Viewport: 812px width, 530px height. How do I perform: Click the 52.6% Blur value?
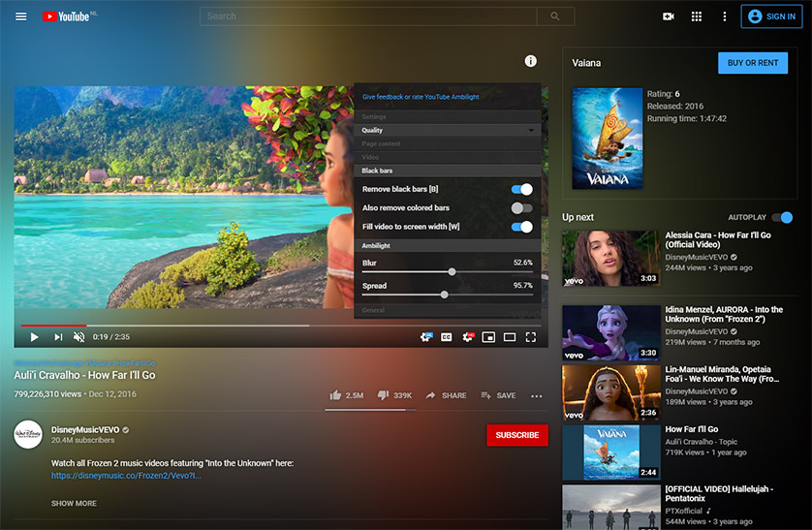[522, 263]
